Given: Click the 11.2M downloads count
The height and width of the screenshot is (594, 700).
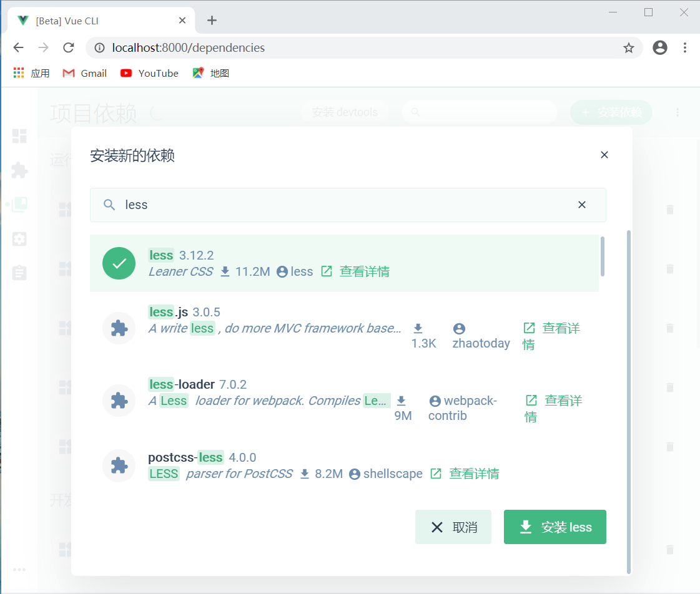Looking at the screenshot, I should point(252,271).
